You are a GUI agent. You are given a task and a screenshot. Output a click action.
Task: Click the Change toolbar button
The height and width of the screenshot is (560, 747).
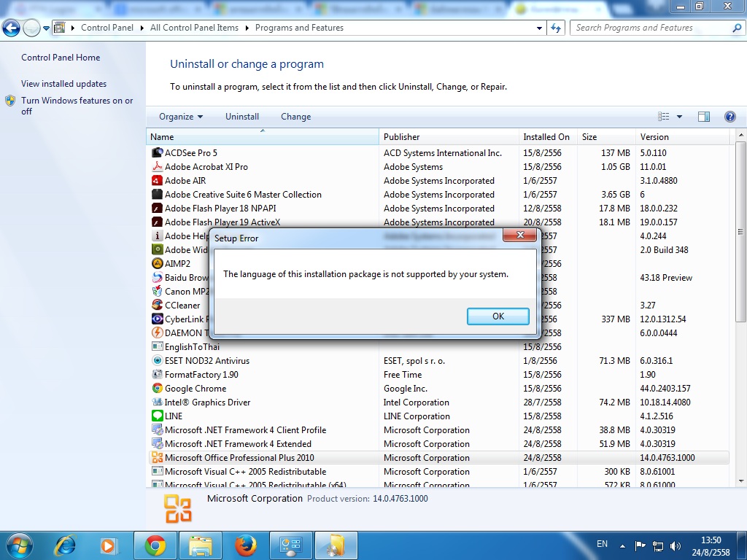pyautogui.click(x=296, y=117)
